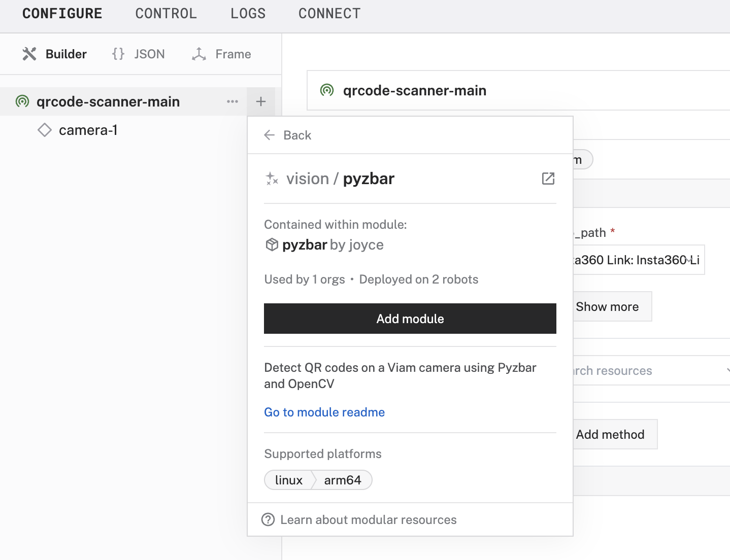Click the JSON curly braces icon
This screenshot has height=560, width=730.
click(x=118, y=54)
